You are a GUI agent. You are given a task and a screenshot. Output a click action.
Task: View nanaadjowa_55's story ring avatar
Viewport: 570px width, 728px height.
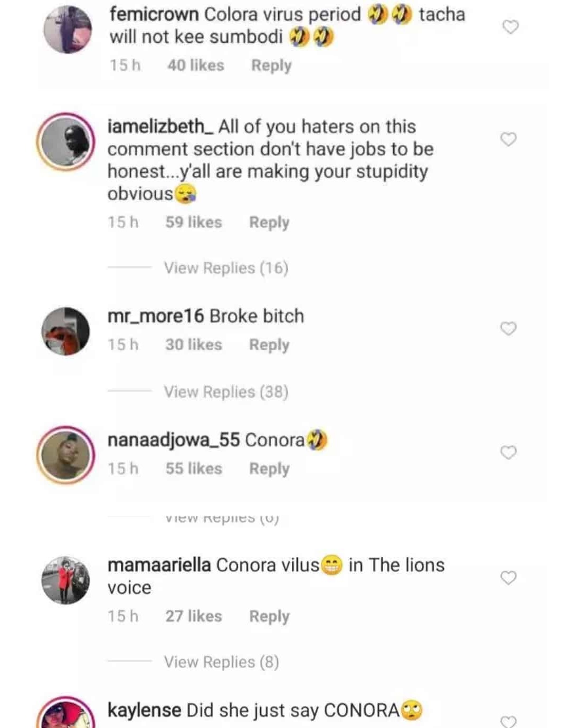click(x=65, y=455)
